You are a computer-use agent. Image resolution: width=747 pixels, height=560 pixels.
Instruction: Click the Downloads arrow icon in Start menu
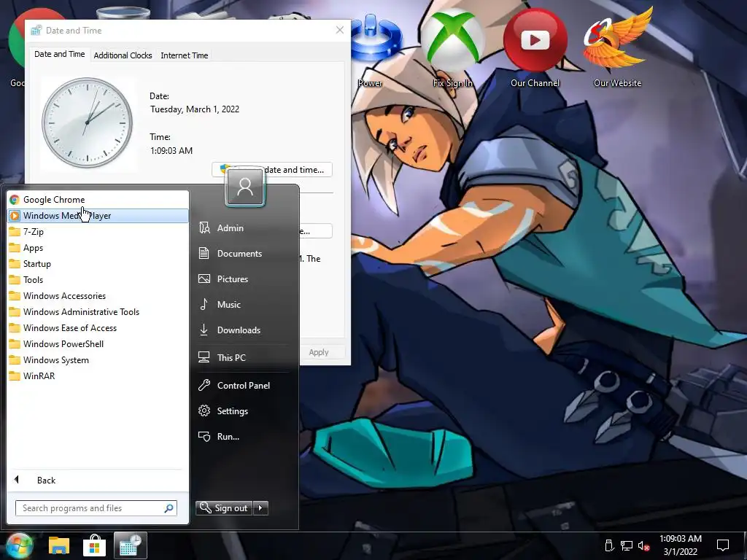tap(204, 330)
